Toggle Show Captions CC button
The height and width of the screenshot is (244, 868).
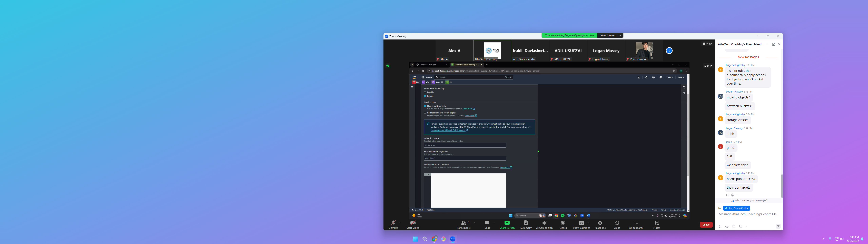[581, 223]
